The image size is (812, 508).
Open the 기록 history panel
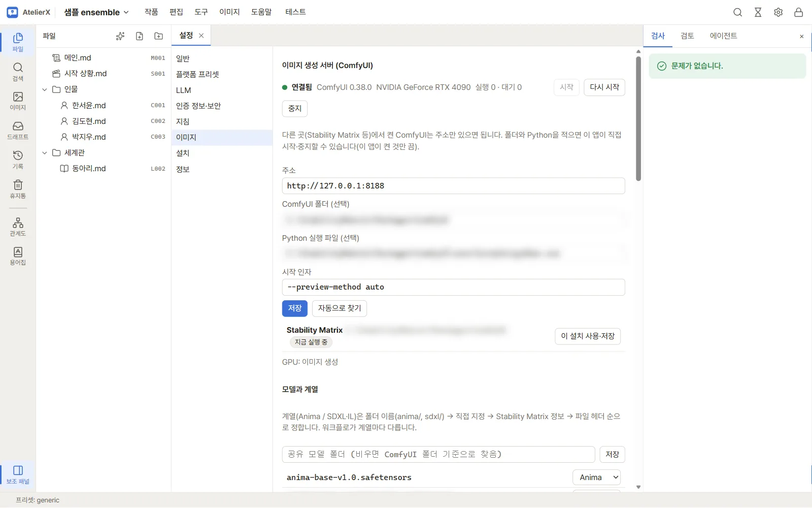click(18, 160)
